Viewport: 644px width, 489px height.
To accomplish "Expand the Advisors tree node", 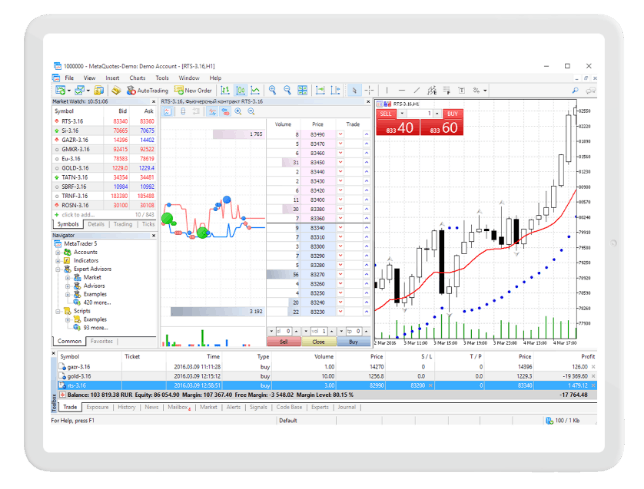I will 68,286.
